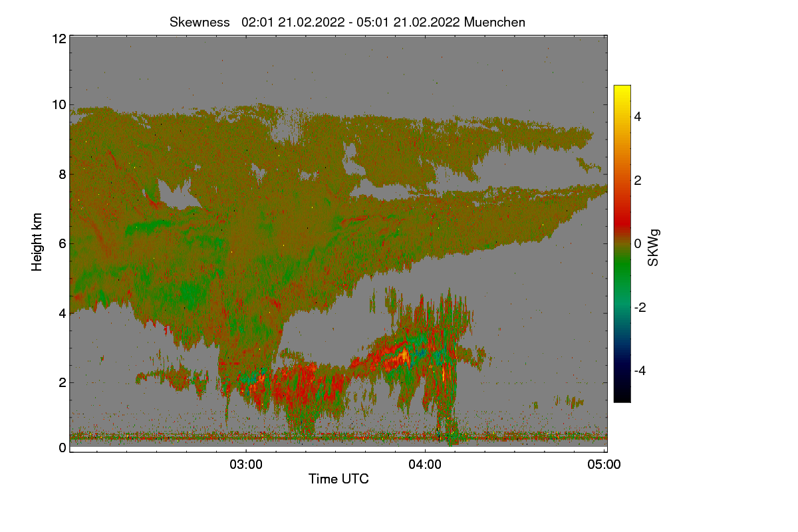Click the 05:00 time tick label
The image size is (798, 532).
click(x=604, y=465)
